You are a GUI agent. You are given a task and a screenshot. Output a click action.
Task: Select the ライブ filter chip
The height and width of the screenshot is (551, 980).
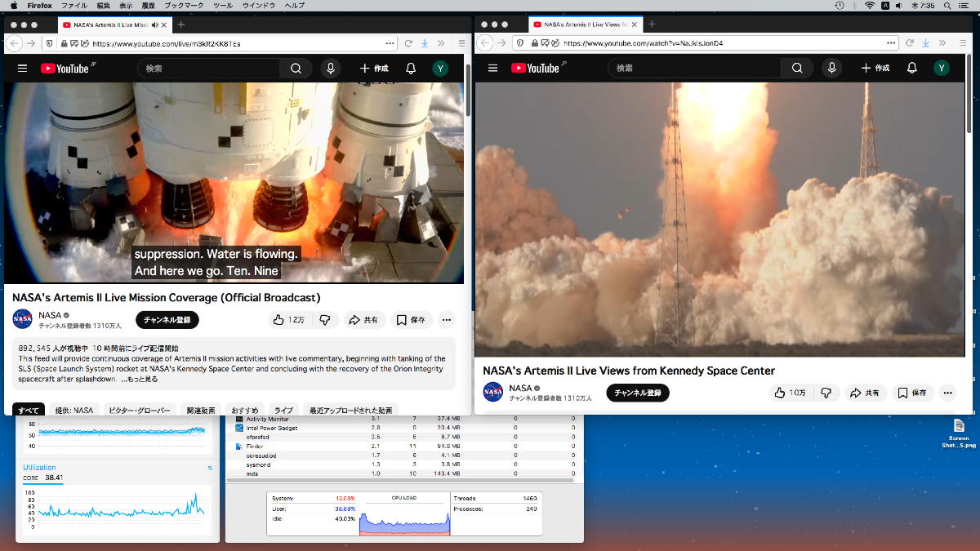[283, 410]
